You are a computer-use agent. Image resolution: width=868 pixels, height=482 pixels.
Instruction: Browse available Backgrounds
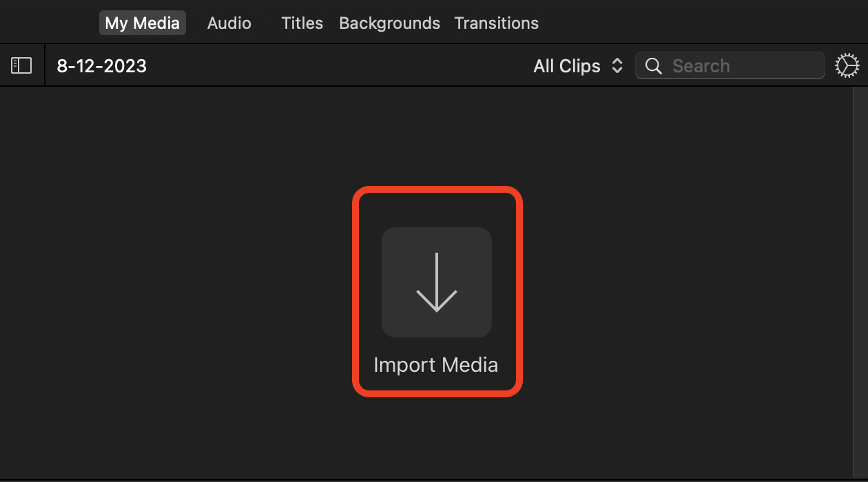pos(389,23)
